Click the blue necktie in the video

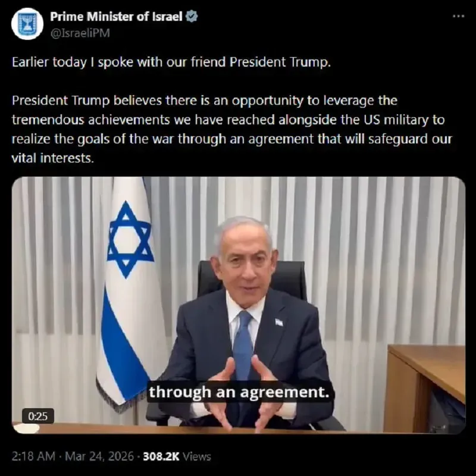[243, 346]
